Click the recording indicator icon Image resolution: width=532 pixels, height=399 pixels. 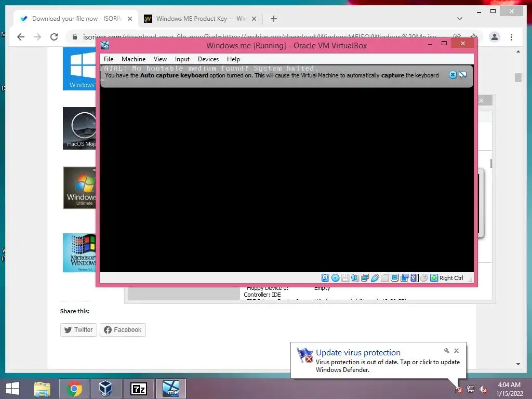[404, 278]
